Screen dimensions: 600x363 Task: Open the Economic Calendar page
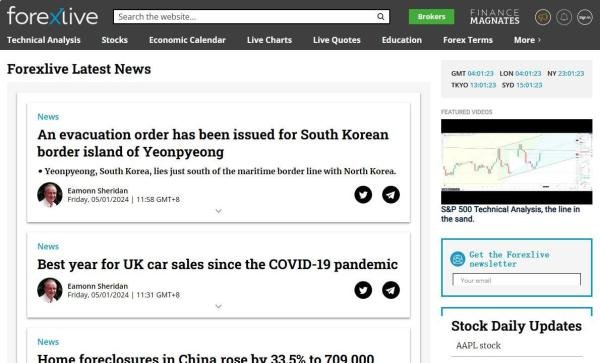coord(187,40)
